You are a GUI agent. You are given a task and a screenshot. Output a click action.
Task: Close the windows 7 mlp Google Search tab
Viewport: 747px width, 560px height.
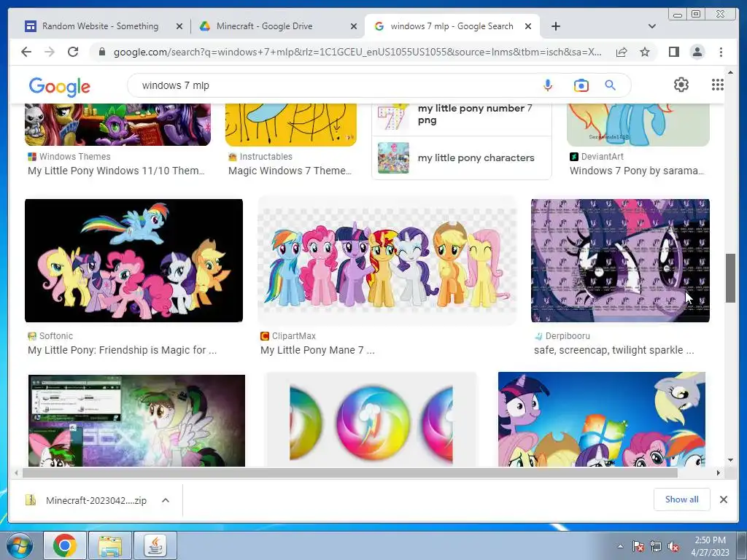(x=528, y=27)
